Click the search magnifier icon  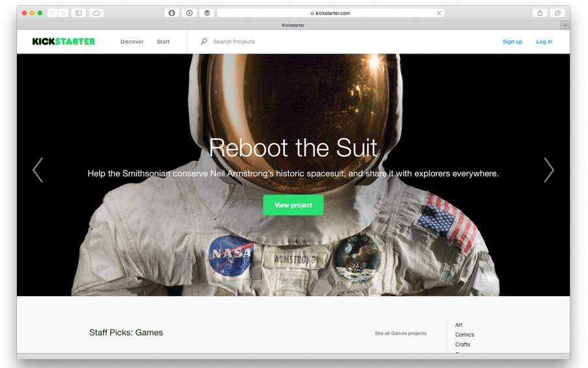(204, 41)
